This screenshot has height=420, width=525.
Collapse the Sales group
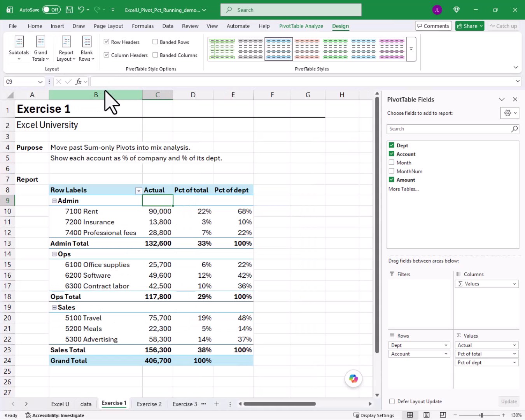tap(54, 307)
